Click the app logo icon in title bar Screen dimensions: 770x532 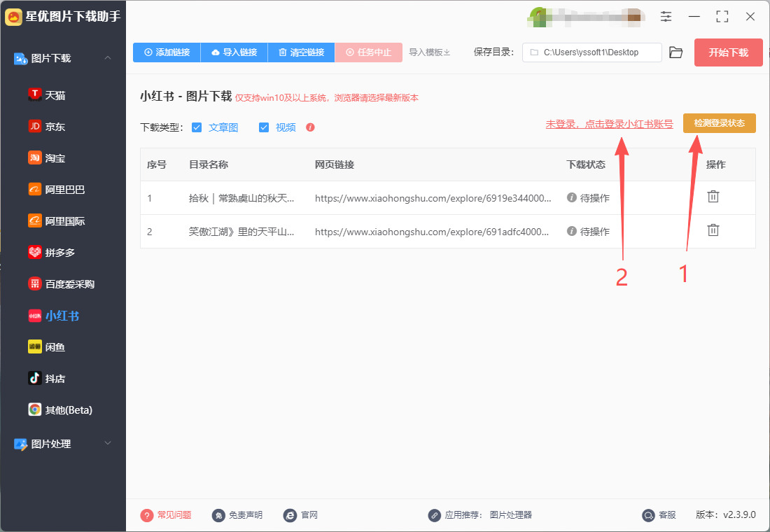pos(14,17)
